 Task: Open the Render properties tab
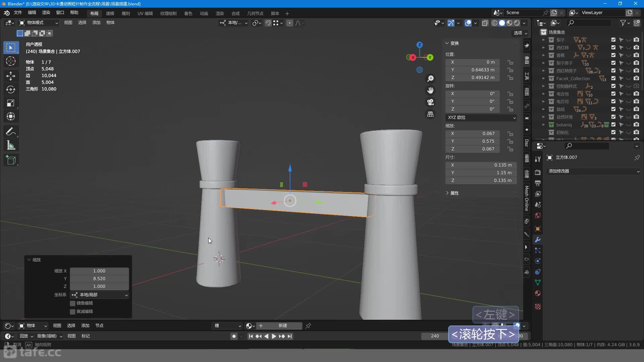pos(538,172)
